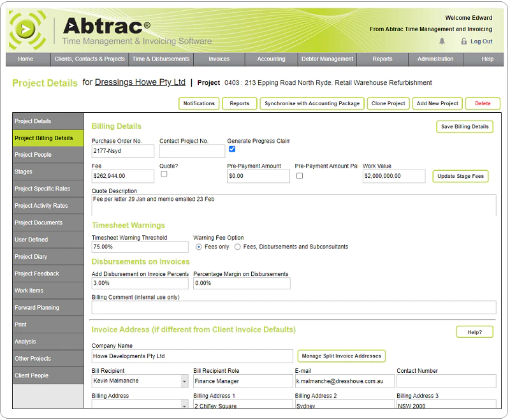Open the Stages sidebar tab
The height and width of the screenshot is (420, 510).
click(x=48, y=171)
